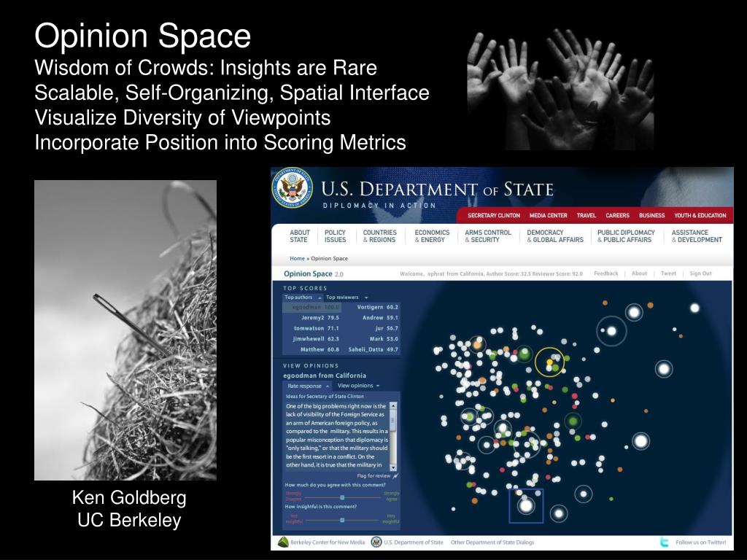Select top author Matthew 60.8
Screen dimensions: 747x560
(x=320, y=349)
